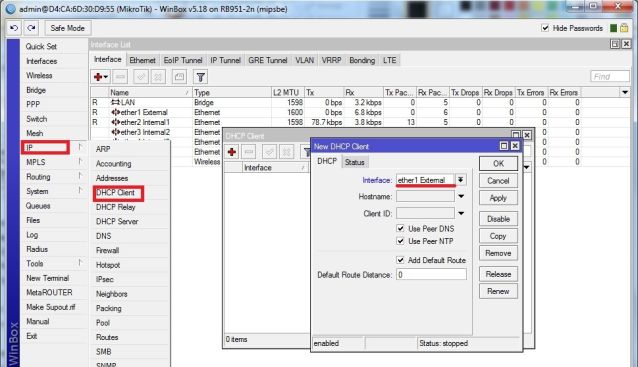Click the Default Route Distance field
638x367 pixels.
click(x=431, y=275)
